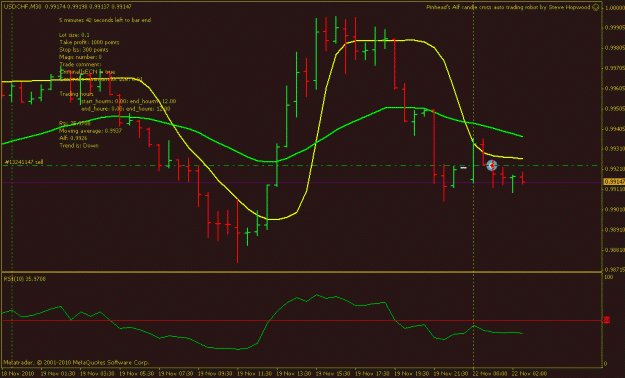Click the 1.00000 price scale label
This screenshot has width=625, height=378.
point(615,8)
